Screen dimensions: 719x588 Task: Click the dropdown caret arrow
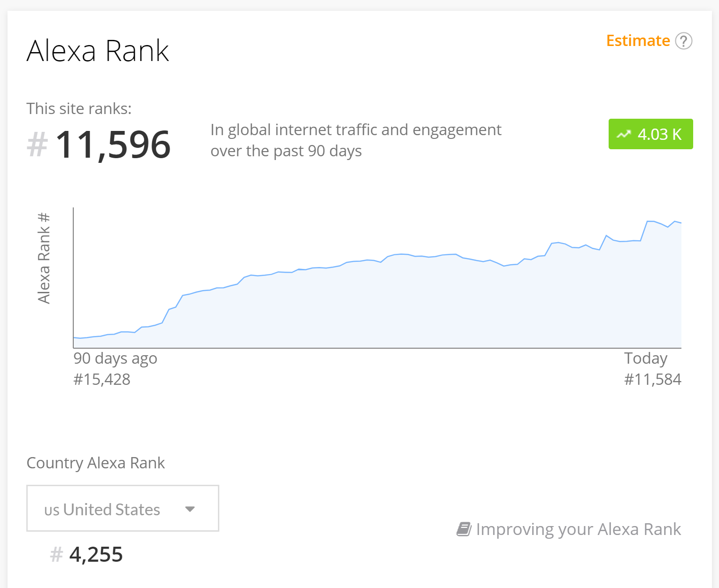pos(190,509)
